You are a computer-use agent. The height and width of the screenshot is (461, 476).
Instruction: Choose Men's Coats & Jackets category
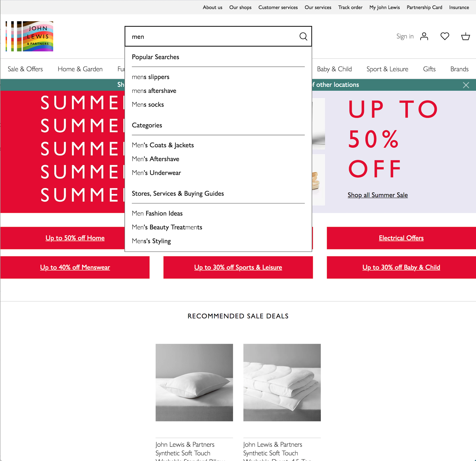pos(163,145)
